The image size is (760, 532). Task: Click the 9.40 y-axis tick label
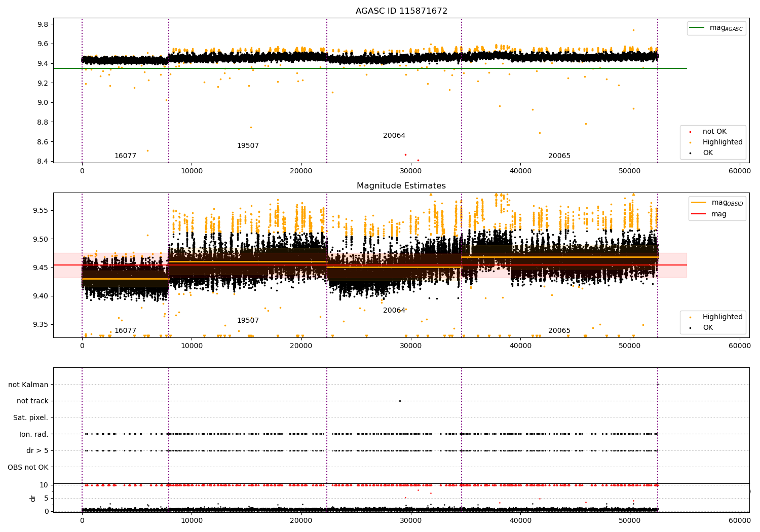[x=41, y=296]
